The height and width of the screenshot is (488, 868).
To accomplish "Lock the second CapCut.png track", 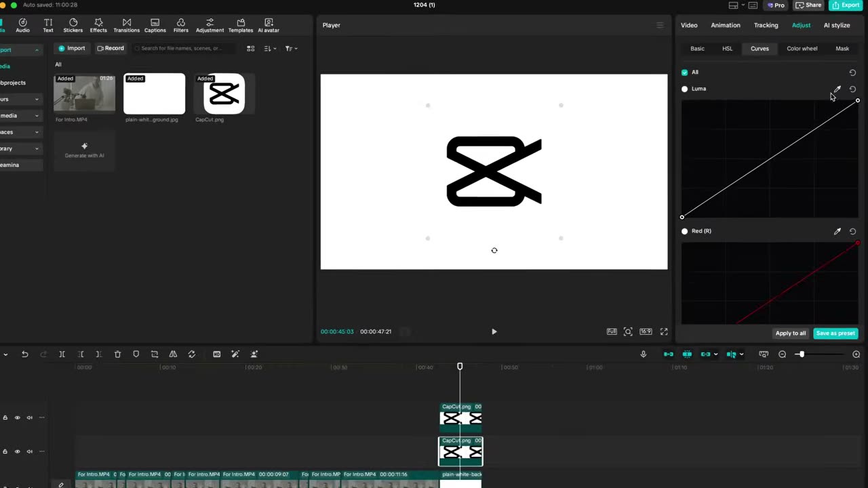I will pos(5,451).
